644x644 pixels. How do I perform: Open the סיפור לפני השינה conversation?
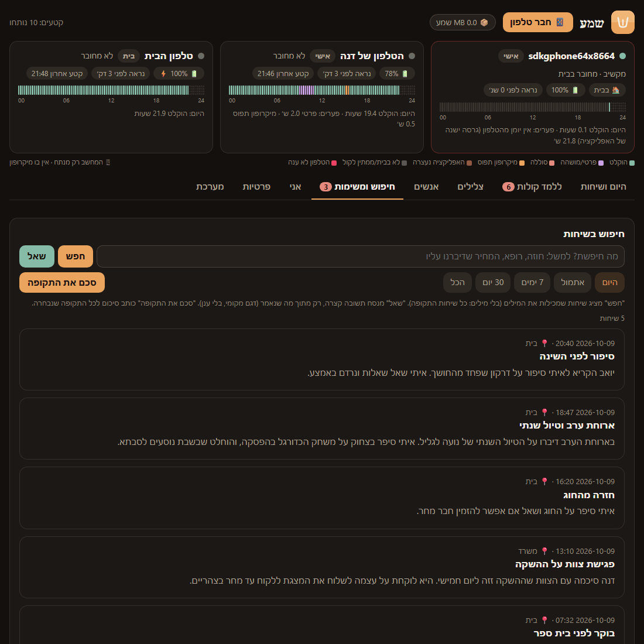click(322, 359)
